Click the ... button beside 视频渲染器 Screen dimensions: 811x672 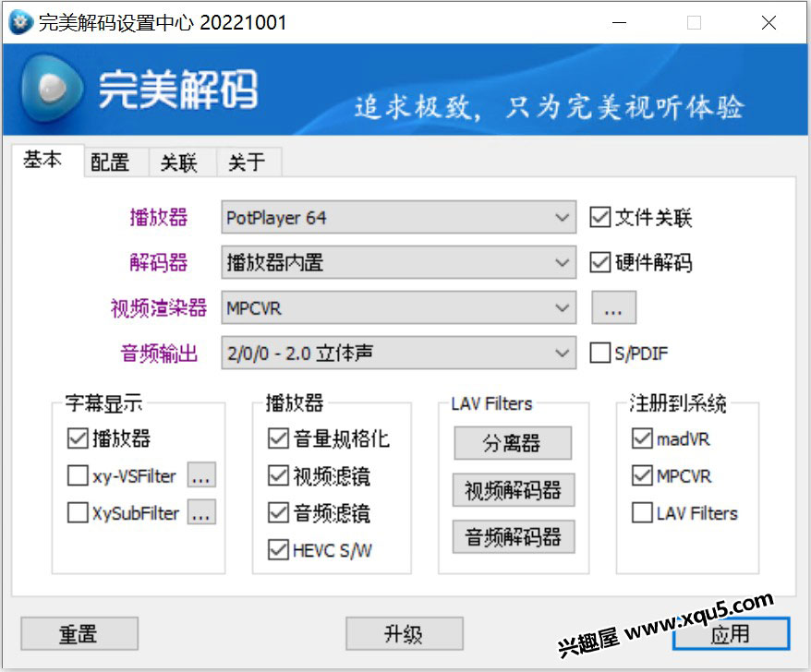(x=613, y=308)
